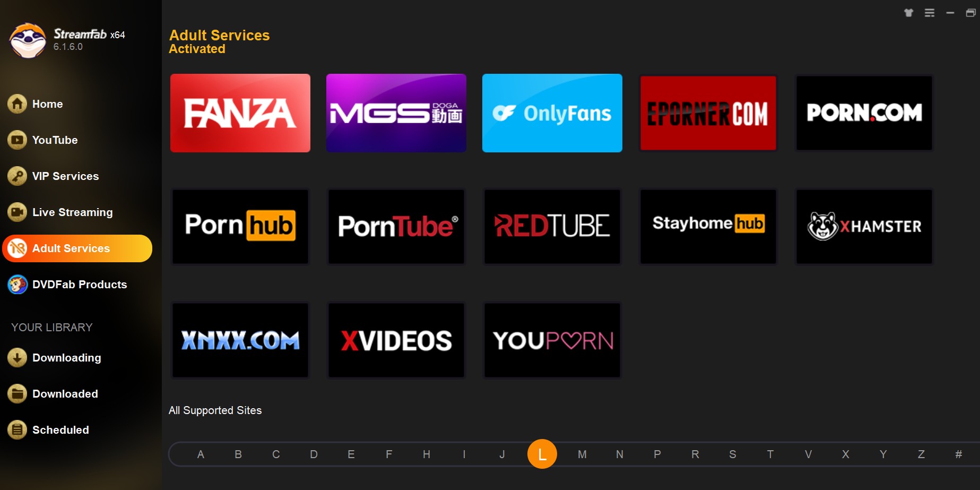
Task: Click the Scheduled list icon
Action: coord(17,430)
